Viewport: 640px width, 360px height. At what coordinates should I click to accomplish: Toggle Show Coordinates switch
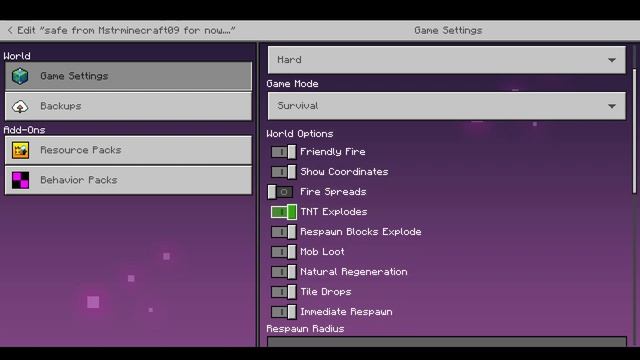coord(284,172)
